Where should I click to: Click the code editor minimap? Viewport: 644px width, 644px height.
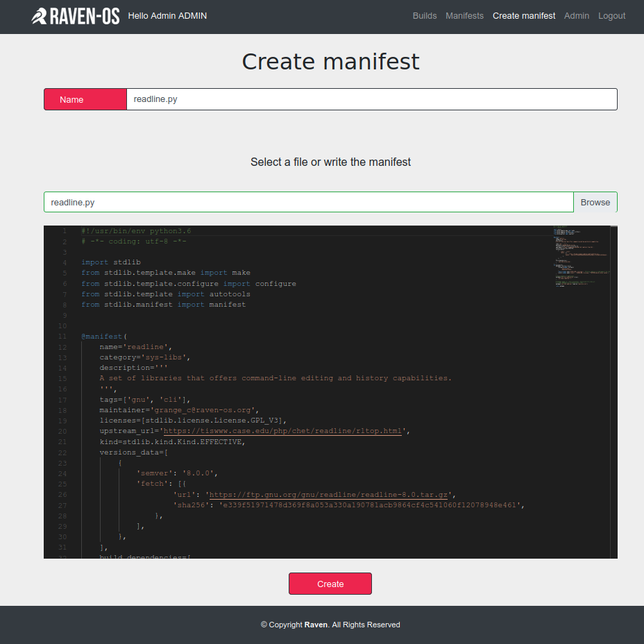582,253
